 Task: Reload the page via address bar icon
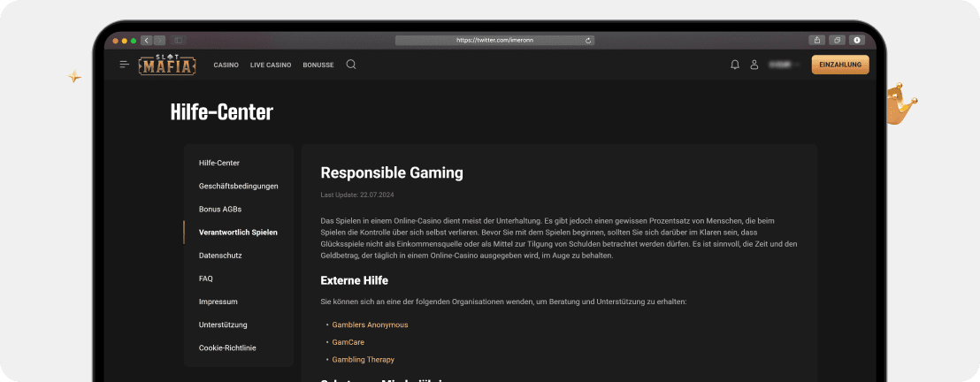[588, 41]
